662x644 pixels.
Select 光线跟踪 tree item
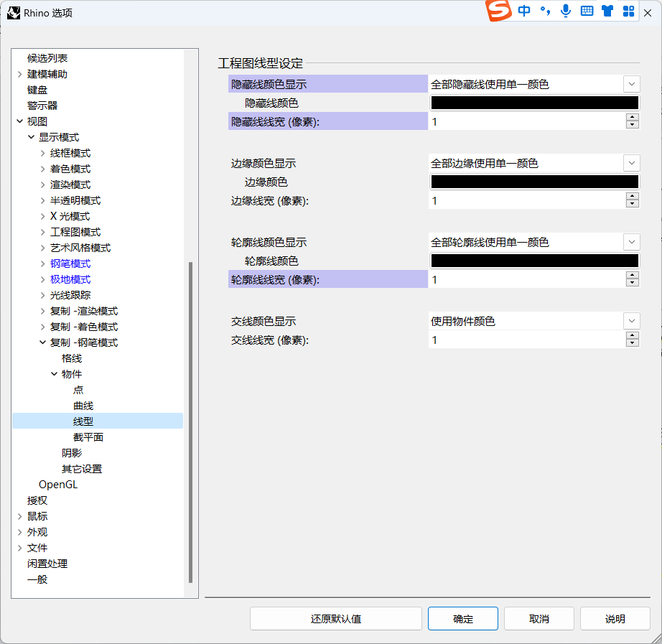[70, 295]
